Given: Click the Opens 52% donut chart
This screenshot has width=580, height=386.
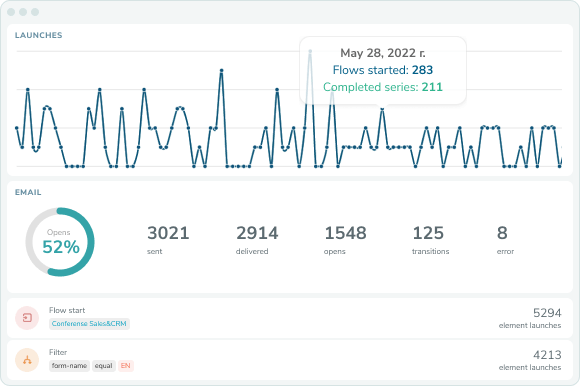Looking at the screenshot, I should coord(60,242).
